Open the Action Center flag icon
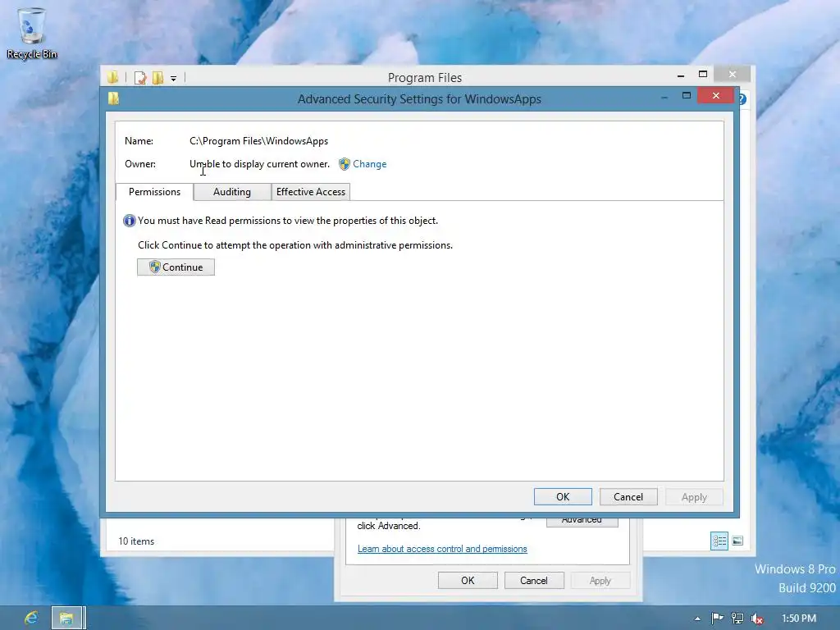 pyautogui.click(x=717, y=619)
